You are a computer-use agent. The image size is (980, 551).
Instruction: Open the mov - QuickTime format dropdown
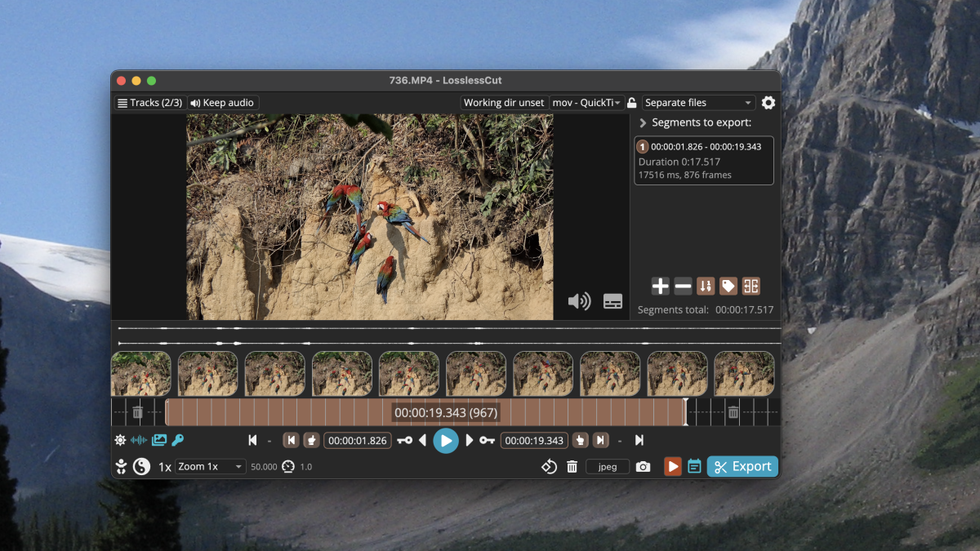point(586,103)
